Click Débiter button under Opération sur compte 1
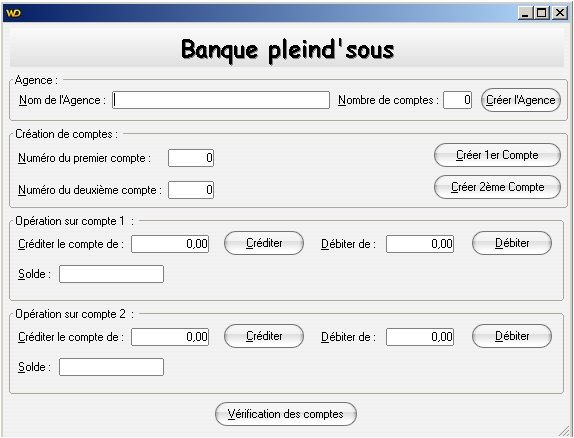The height and width of the screenshot is (438, 574). click(512, 243)
